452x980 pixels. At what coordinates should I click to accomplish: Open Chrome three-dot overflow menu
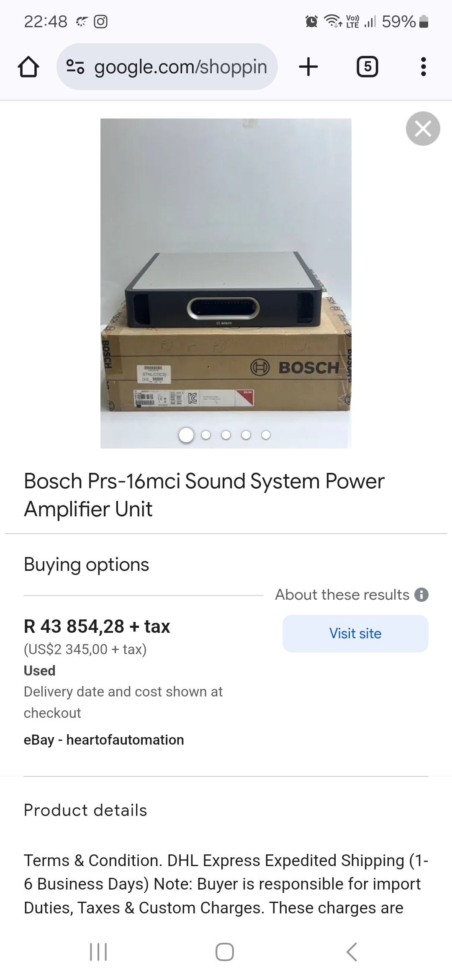click(x=423, y=67)
